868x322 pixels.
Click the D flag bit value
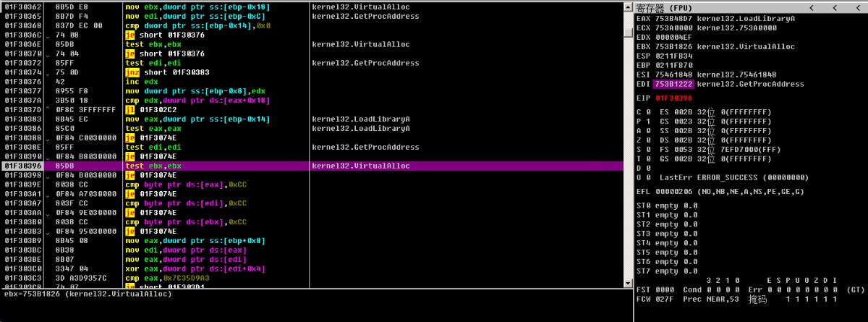pyautogui.click(x=648, y=169)
